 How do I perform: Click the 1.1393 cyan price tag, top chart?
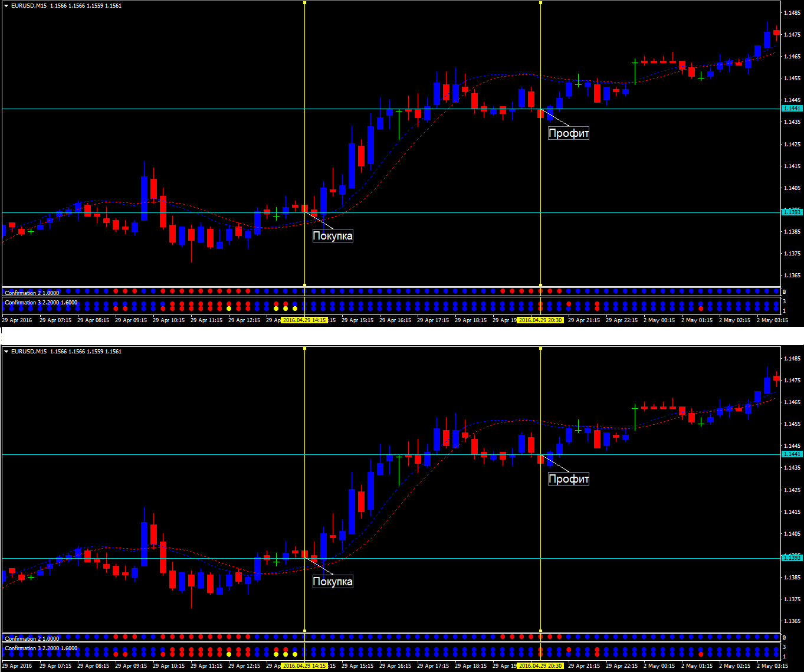click(792, 212)
